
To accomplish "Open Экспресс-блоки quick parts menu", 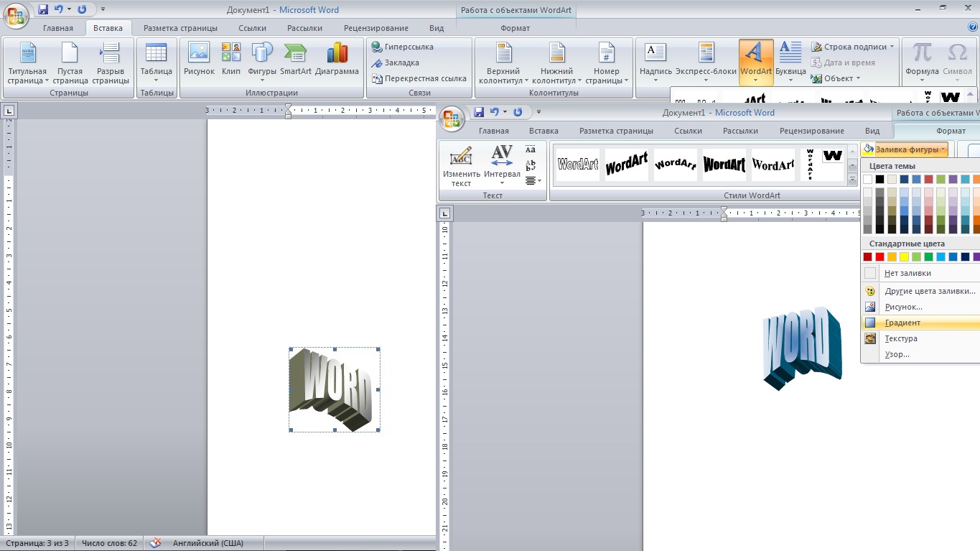I will 706,63.
